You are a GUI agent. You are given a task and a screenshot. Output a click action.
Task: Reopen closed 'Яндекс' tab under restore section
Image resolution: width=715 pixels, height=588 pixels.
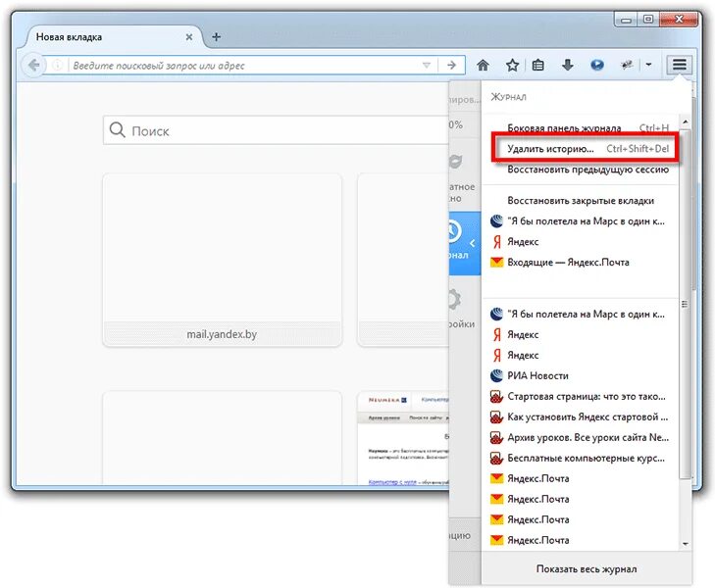click(x=579, y=242)
